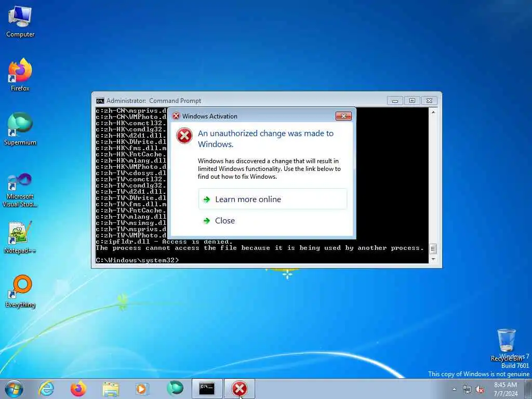
Task: Click the red error icon in the dialog
Action: [184, 136]
